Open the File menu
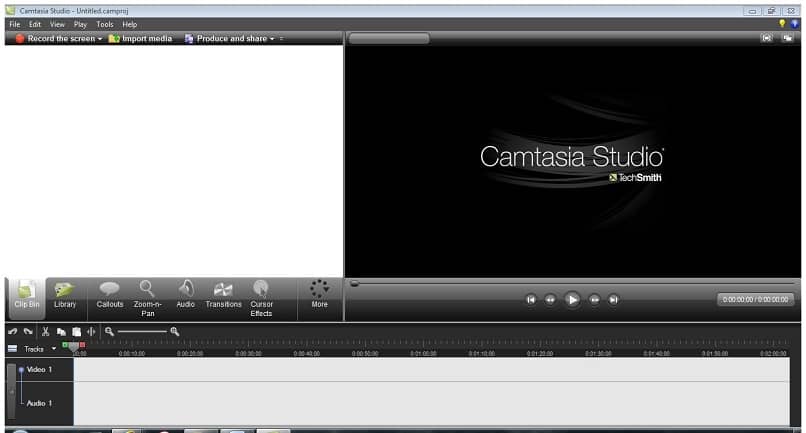Image resolution: width=806 pixels, height=433 pixels. coord(15,24)
